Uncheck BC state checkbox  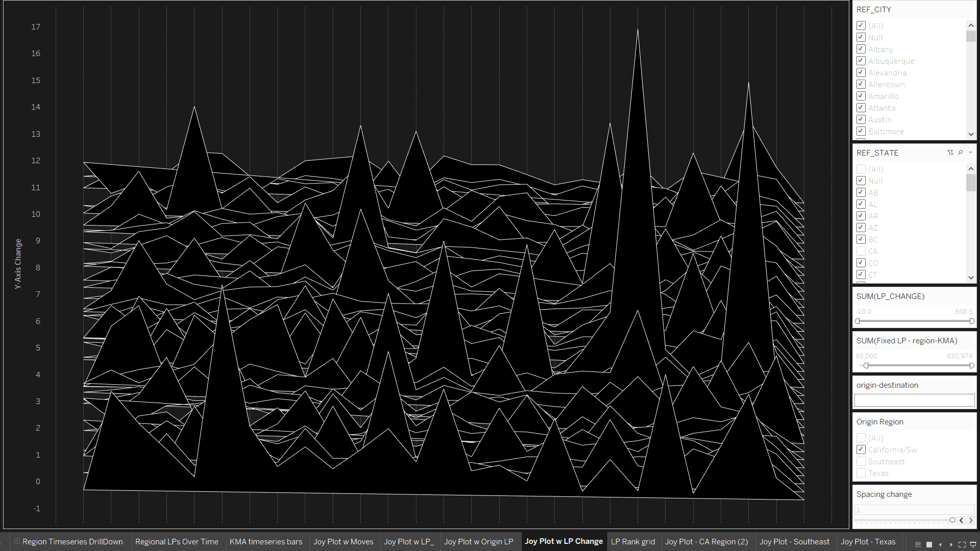861,239
